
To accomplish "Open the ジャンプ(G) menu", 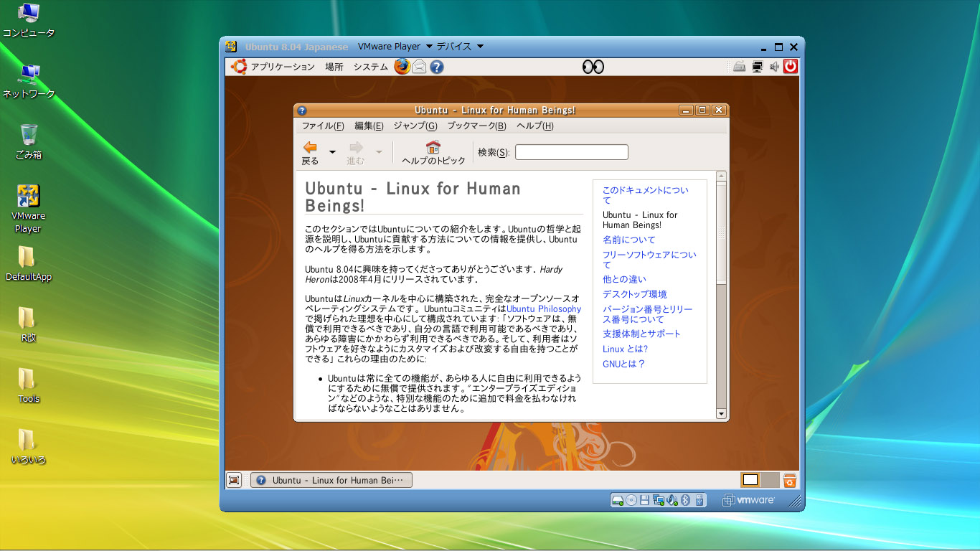I will pos(415,126).
